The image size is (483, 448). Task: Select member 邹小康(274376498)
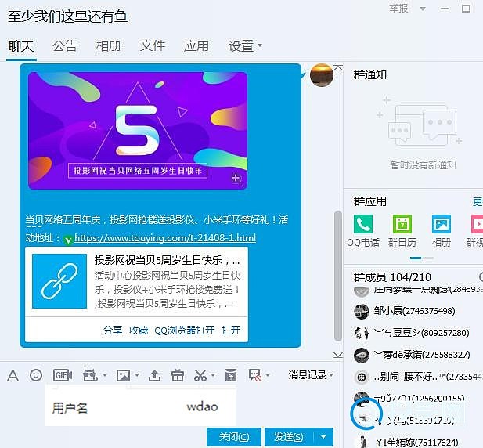414,311
